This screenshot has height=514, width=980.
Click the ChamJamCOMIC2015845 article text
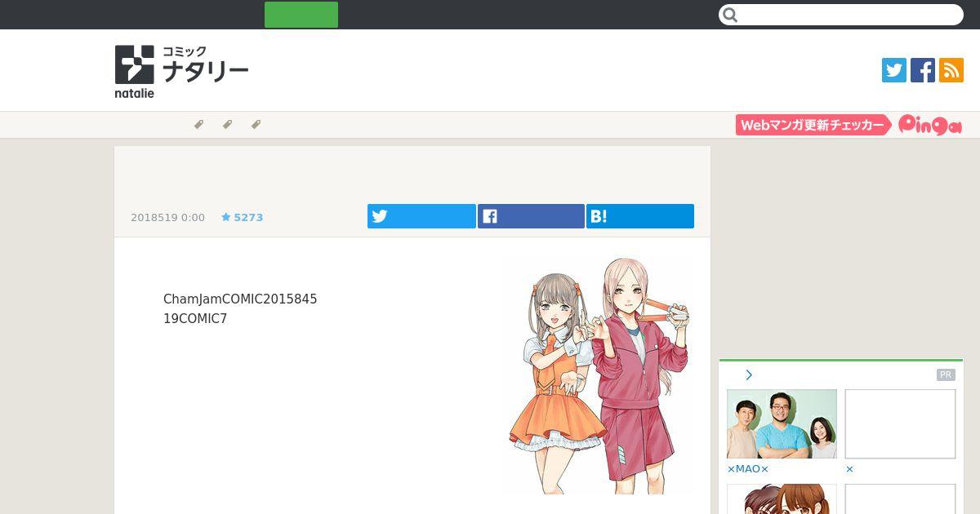240,299
